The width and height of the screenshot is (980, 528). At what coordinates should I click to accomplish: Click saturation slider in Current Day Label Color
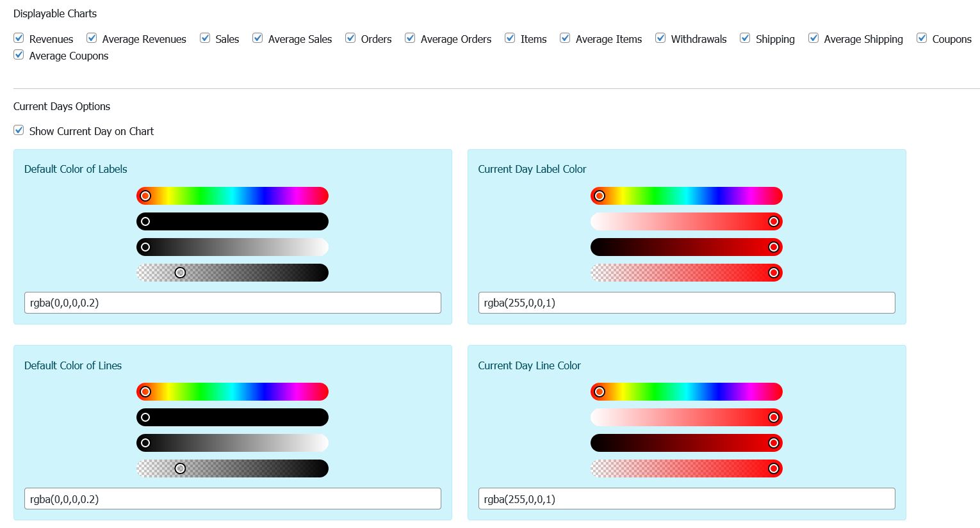coord(686,221)
